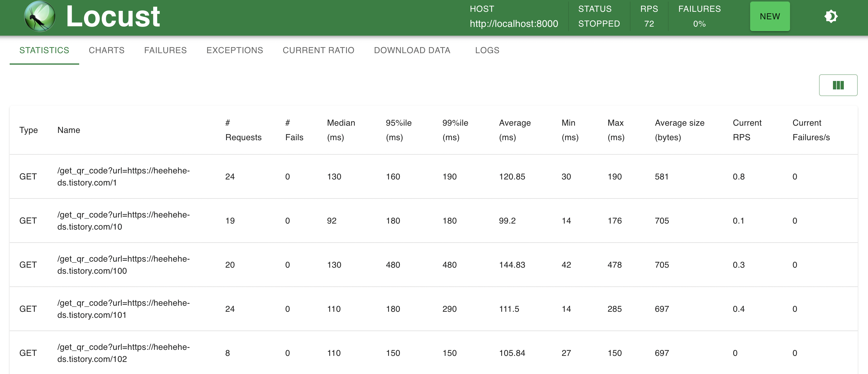This screenshot has height=374, width=868.
Task: Sort table by # Requests header
Action: (243, 130)
